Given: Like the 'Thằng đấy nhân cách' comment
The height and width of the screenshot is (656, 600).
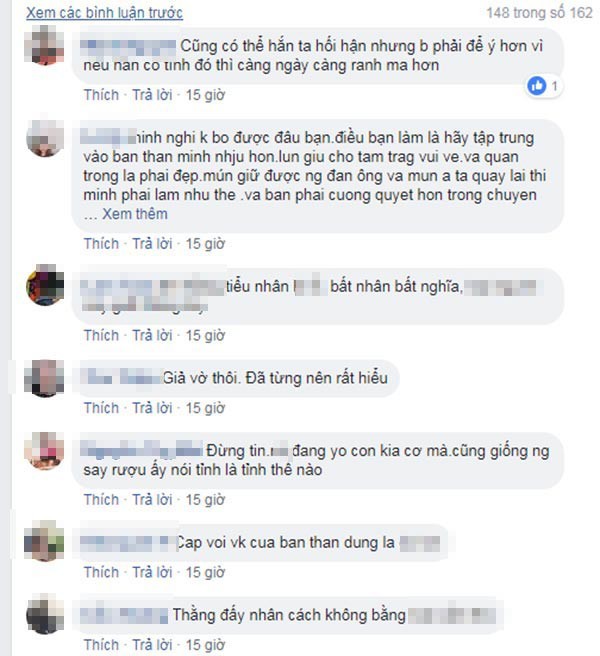Looking at the screenshot, I should [101, 645].
